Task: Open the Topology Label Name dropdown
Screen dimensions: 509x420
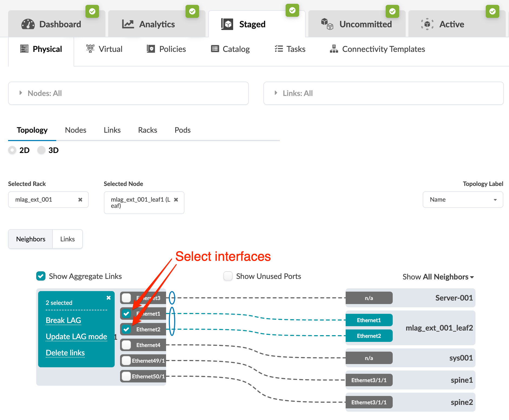Action: click(463, 200)
